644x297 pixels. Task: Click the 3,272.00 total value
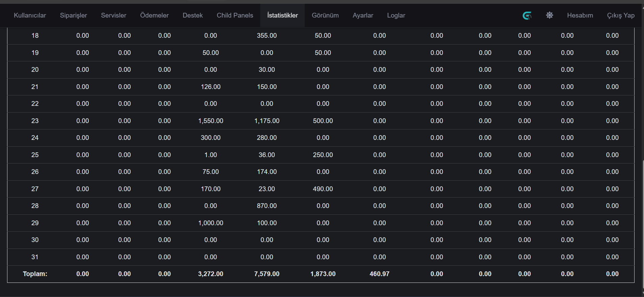[211, 274]
